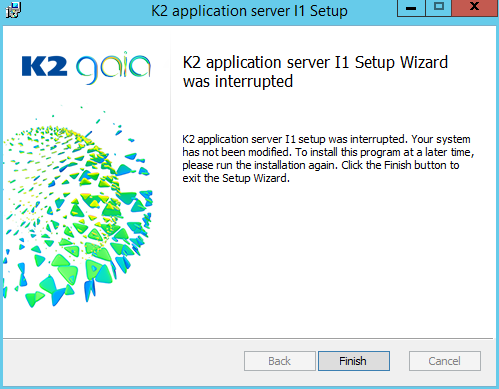Click the Cancel button
The width and height of the screenshot is (499, 389).
(445, 361)
